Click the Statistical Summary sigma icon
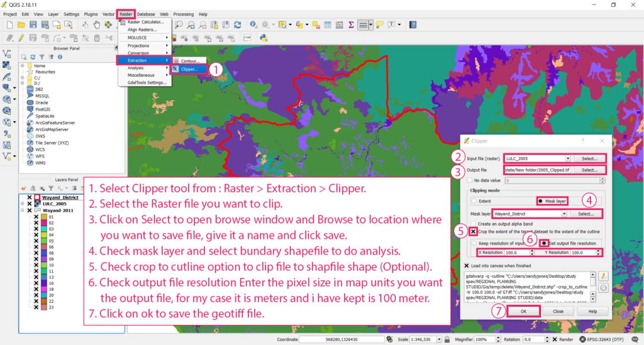The image size is (644, 345). [x=351, y=25]
